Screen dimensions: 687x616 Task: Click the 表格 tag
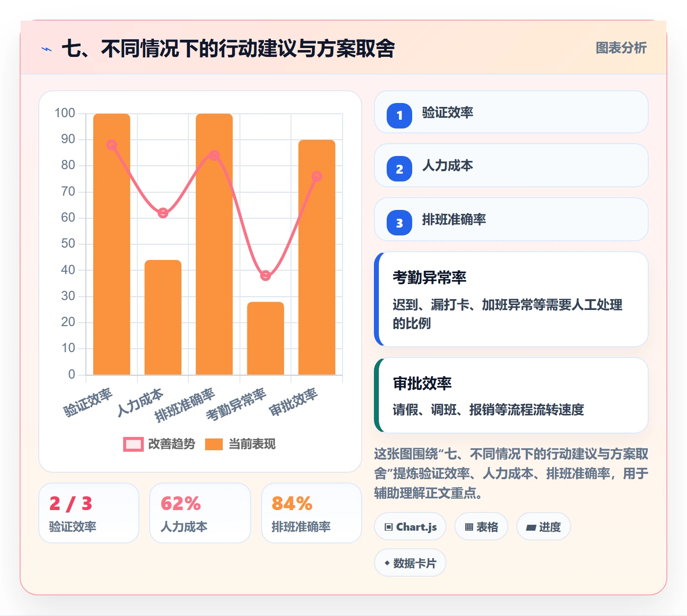coord(481,527)
